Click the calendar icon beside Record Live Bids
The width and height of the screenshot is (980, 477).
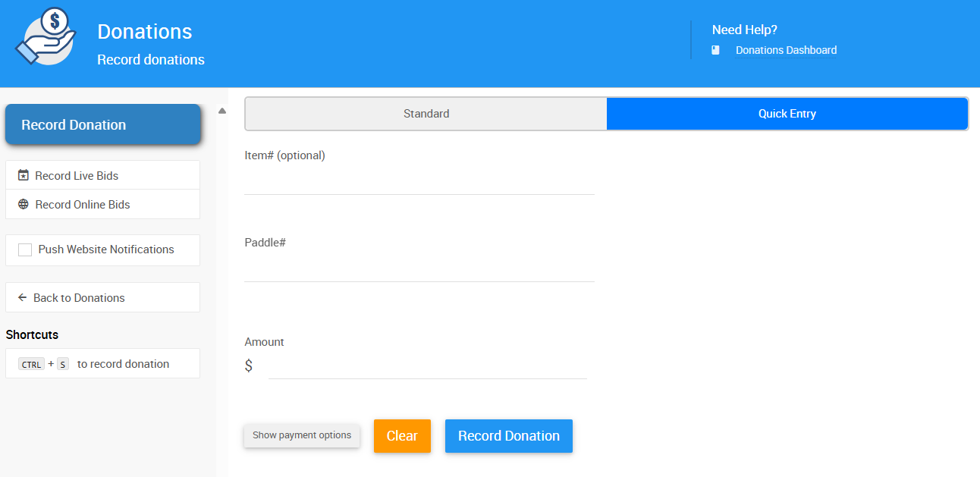point(24,175)
